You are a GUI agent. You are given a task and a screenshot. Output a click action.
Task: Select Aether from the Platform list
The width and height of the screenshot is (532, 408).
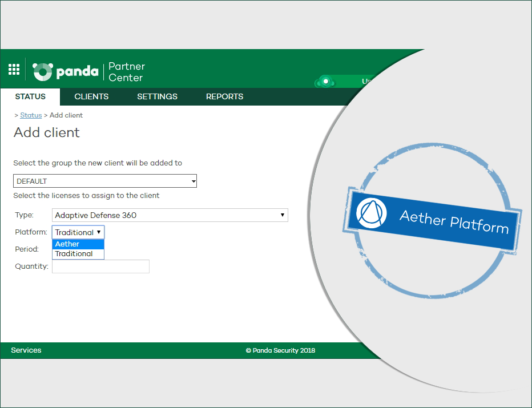pos(78,244)
